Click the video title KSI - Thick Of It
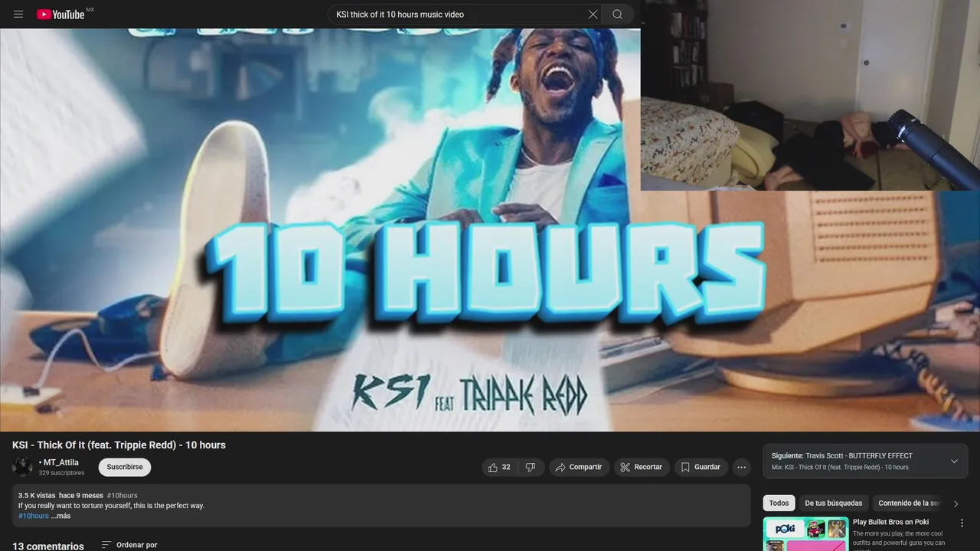980x551 pixels. coord(119,445)
